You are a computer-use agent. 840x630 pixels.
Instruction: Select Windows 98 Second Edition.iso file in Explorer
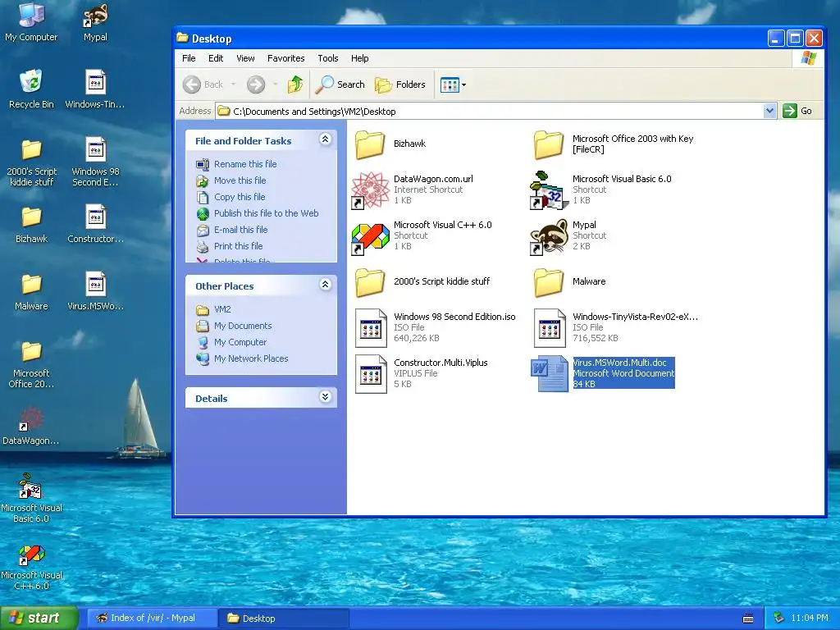click(435, 327)
